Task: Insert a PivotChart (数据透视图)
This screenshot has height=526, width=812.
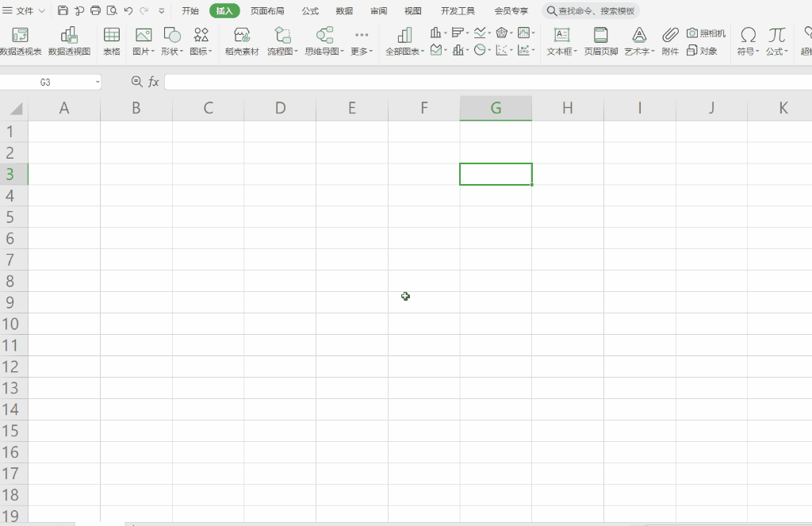Action: 69,41
